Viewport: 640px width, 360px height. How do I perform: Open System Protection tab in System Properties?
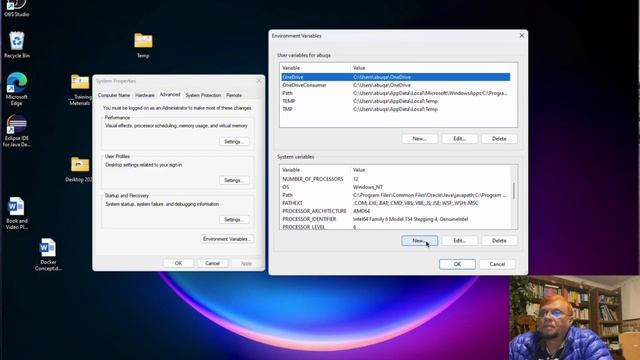[203, 95]
